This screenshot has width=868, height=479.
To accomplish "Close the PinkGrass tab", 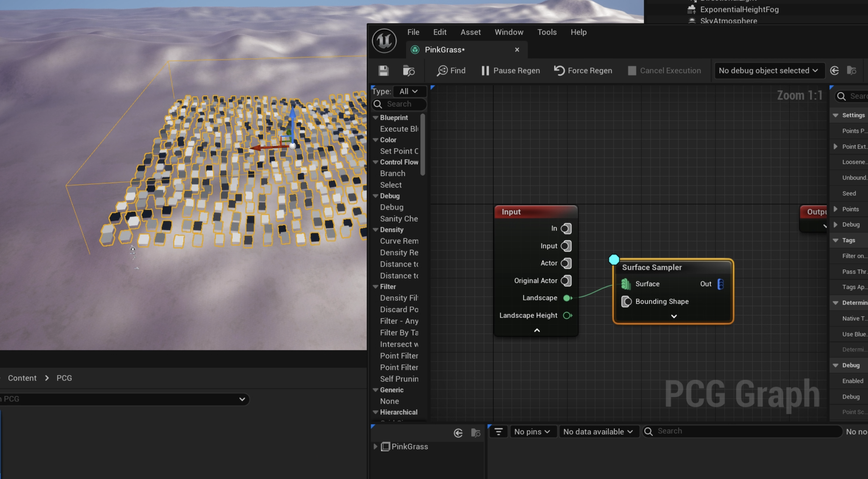I will [517, 50].
